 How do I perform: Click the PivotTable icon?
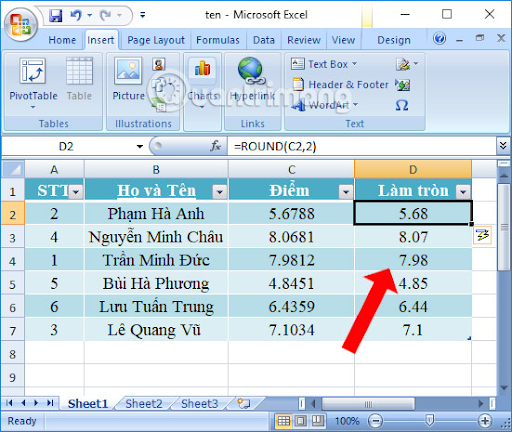33,71
